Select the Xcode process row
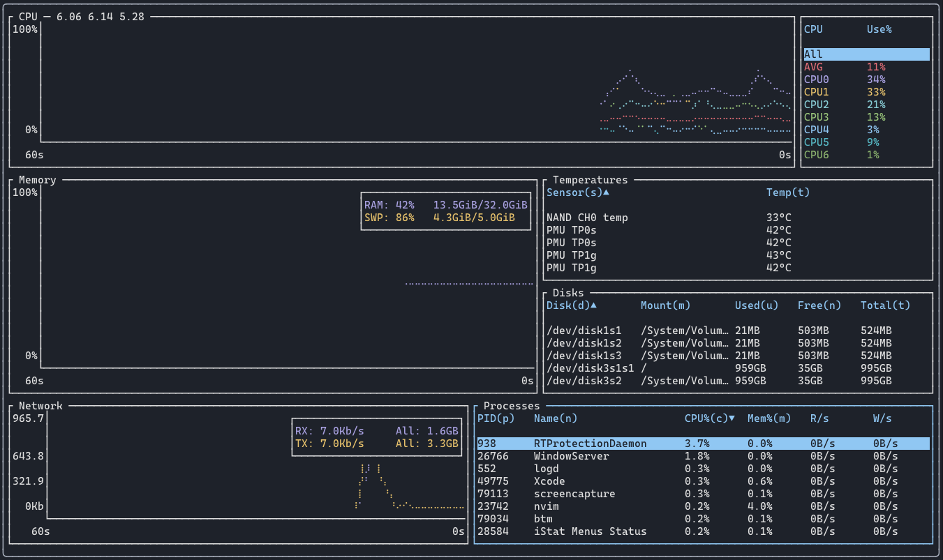 (704, 481)
